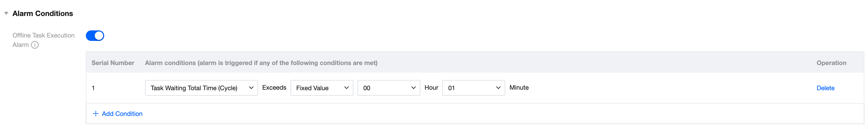Click the Alarm Conditions section heading
The width and height of the screenshot is (868, 129).
coord(43,14)
